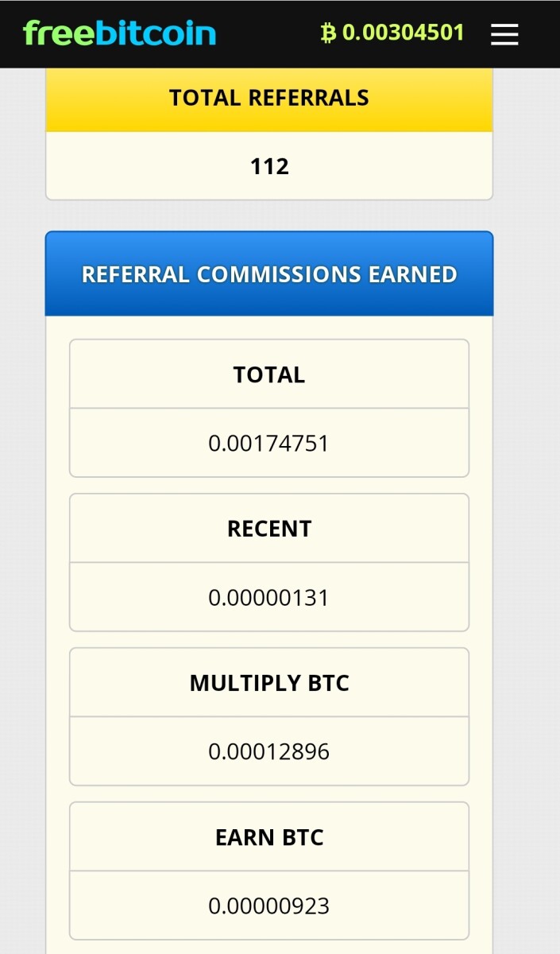The image size is (560, 954).
Task: Click the EARN BTC label
Action: (x=269, y=837)
